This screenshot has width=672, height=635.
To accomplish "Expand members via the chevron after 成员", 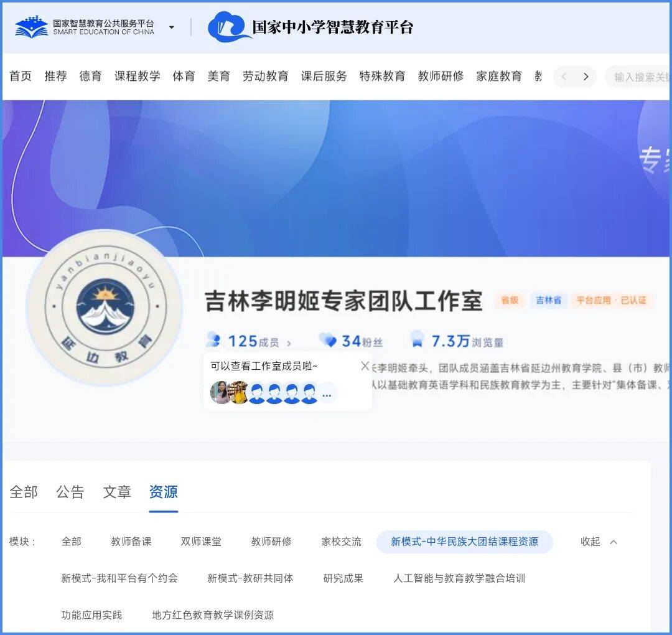I will (289, 344).
